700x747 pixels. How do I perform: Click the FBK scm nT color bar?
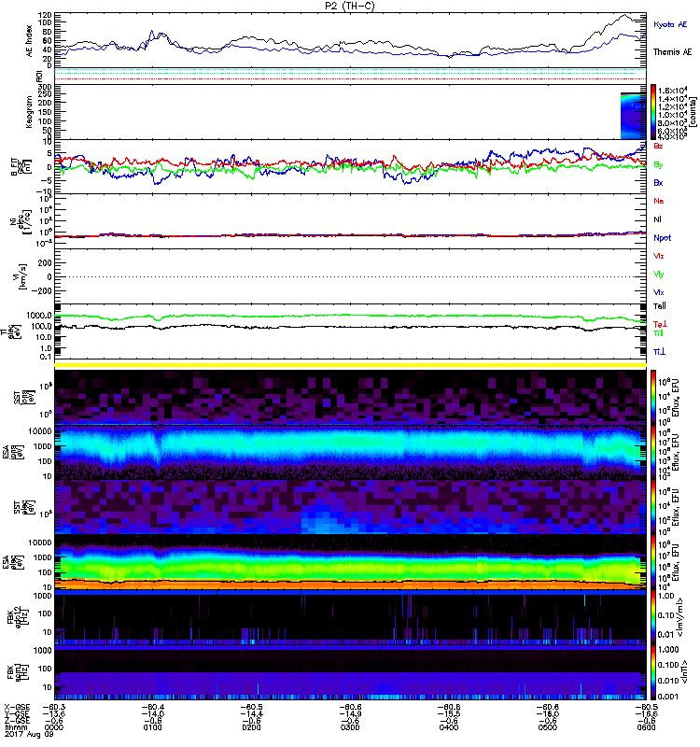654,672
